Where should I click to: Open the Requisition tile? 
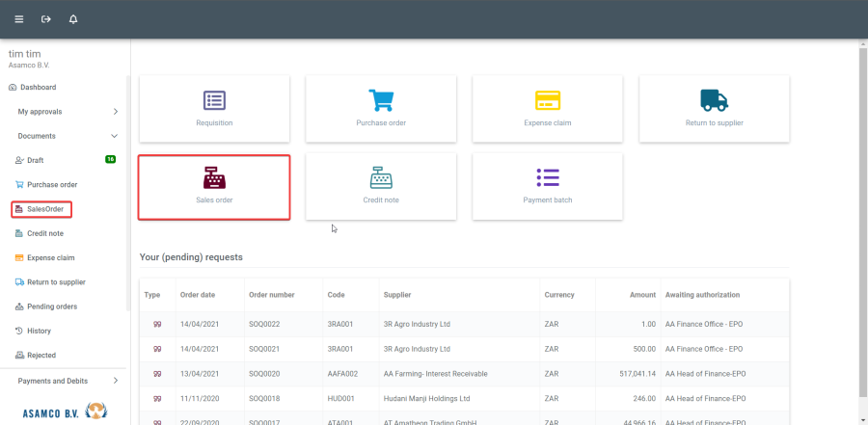coord(214,108)
